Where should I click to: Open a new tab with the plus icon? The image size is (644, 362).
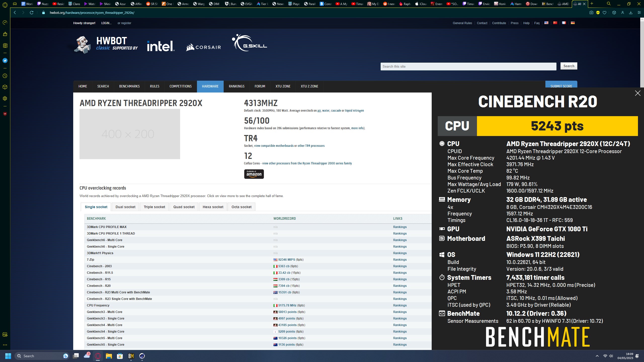click(x=592, y=4)
